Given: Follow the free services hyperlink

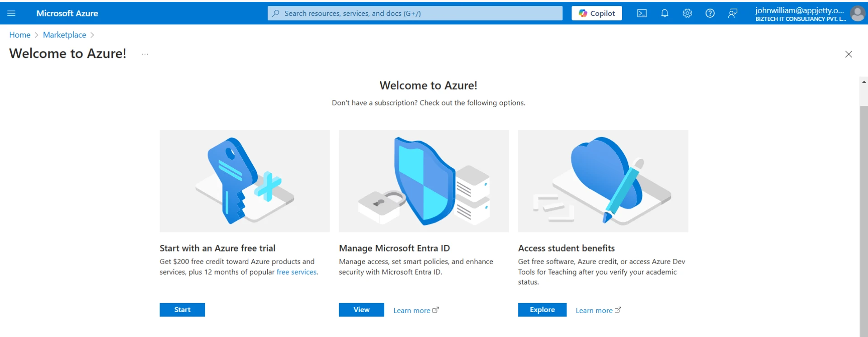Looking at the screenshot, I should point(296,272).
